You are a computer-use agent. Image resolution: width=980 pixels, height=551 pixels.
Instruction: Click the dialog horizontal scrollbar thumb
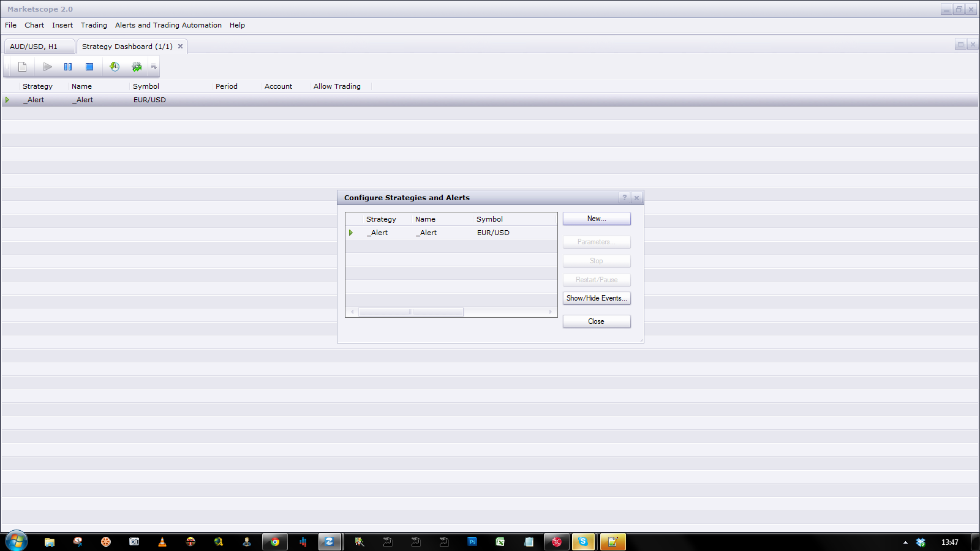tap(411, 312)
